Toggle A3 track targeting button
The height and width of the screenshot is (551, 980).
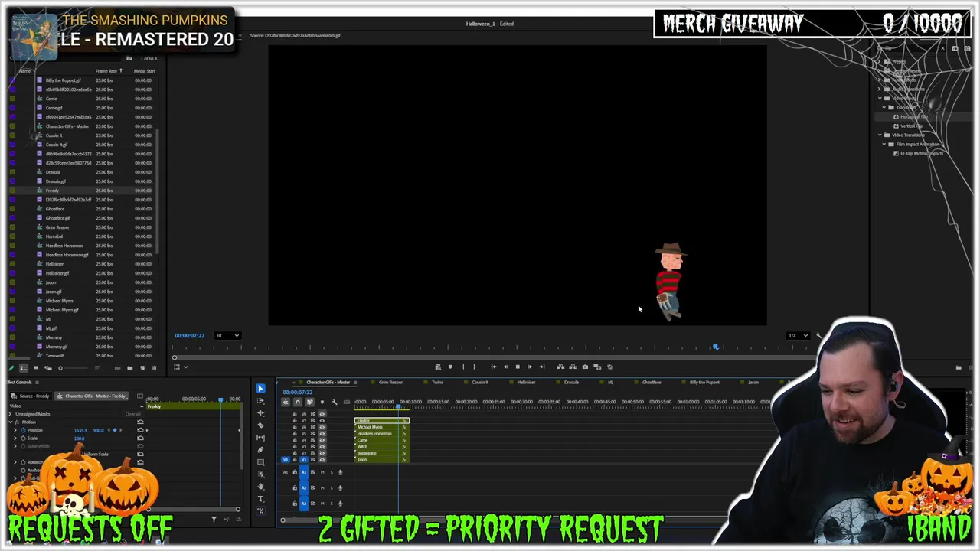coord(304,504)
